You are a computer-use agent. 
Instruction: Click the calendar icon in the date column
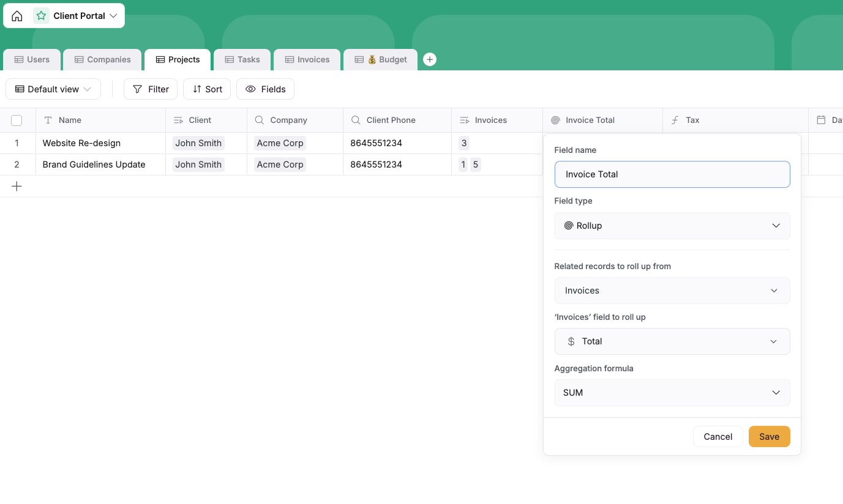tap(821, 120)
